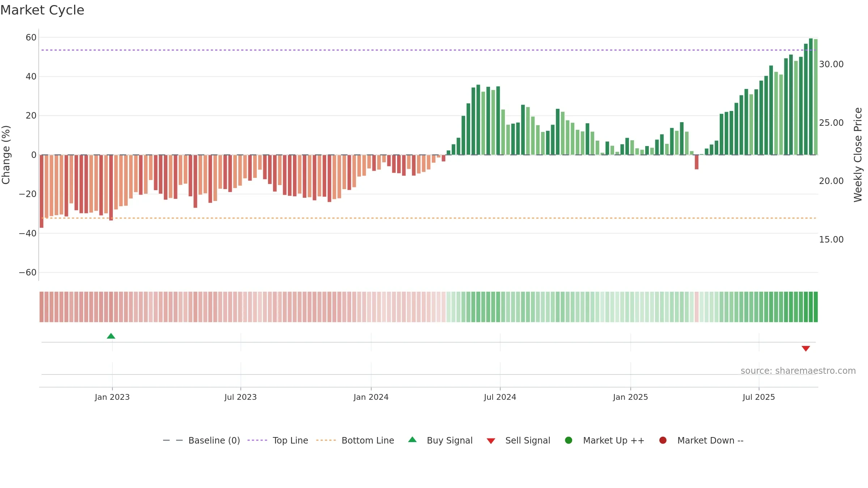Click the Weekly Close Price axis title
Viewport: 868px width, 488px height.
[858, 155]
